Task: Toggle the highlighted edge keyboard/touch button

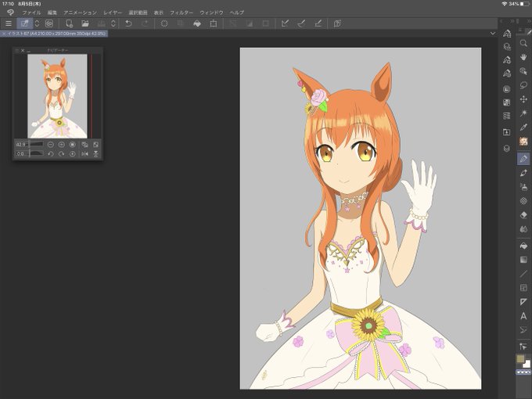Action: pos(25,23)
